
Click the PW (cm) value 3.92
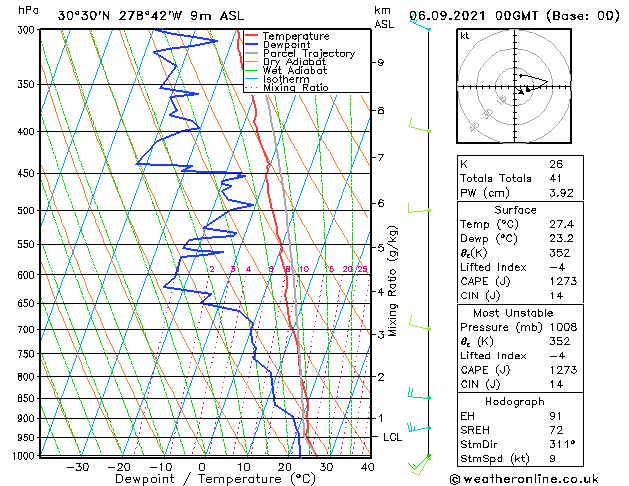point(559,193)
